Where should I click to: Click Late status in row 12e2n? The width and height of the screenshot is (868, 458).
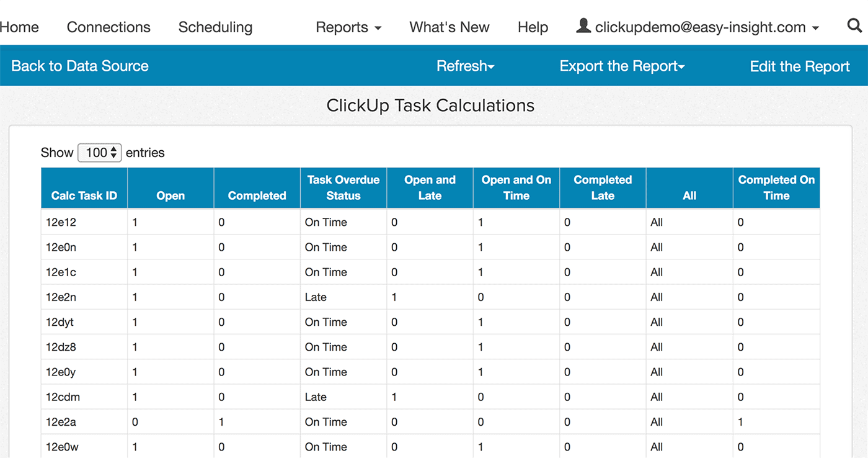(x=316, y=297)
